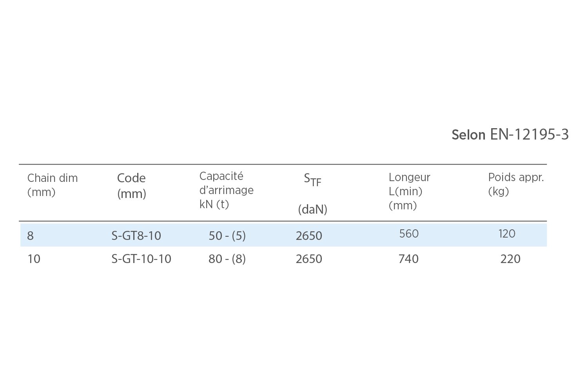Select the 'Longeur L(min)' column header
Screen dimensions: 588x392
click(409, 191)
